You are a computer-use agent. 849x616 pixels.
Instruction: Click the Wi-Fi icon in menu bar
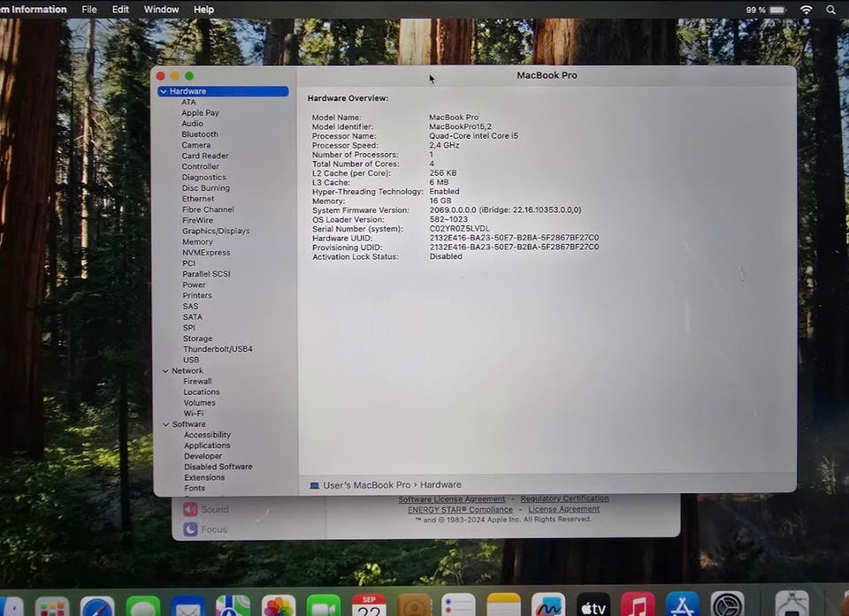tap(806, 10)
